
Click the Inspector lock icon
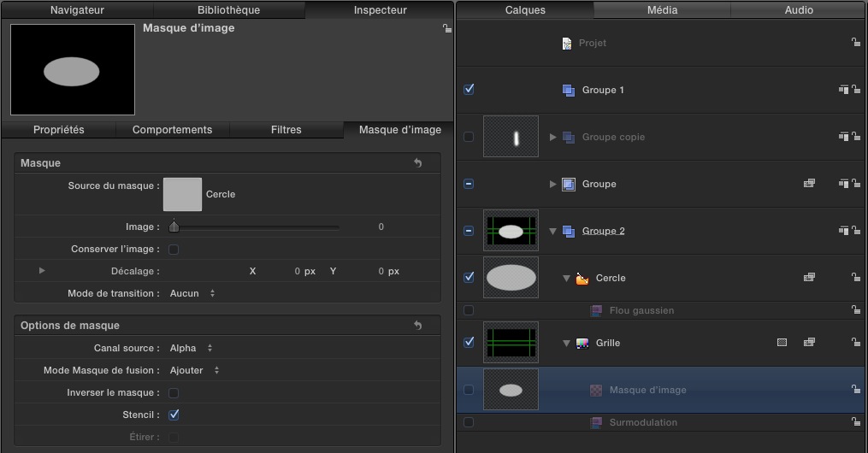[x=446, y=29]
